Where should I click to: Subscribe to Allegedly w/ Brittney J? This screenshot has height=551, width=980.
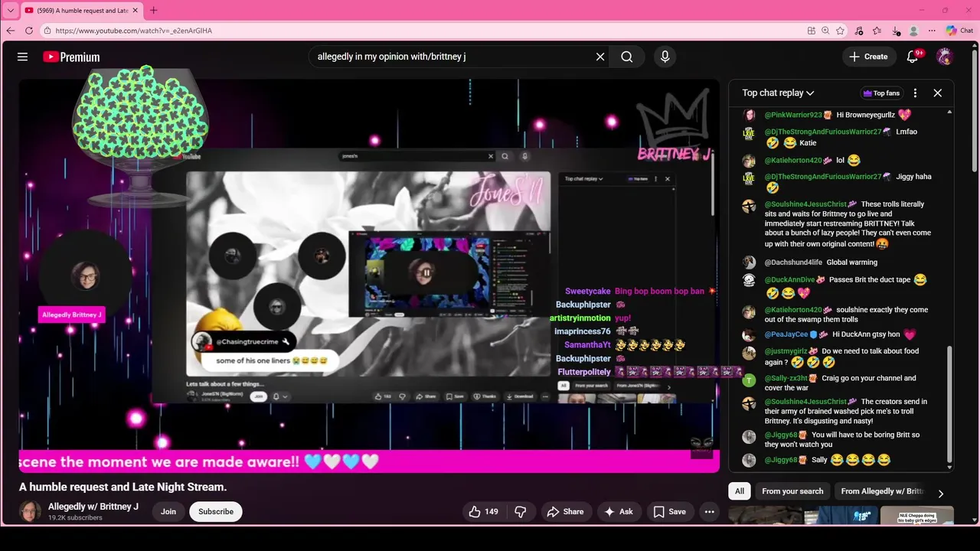tap(216, 511)
